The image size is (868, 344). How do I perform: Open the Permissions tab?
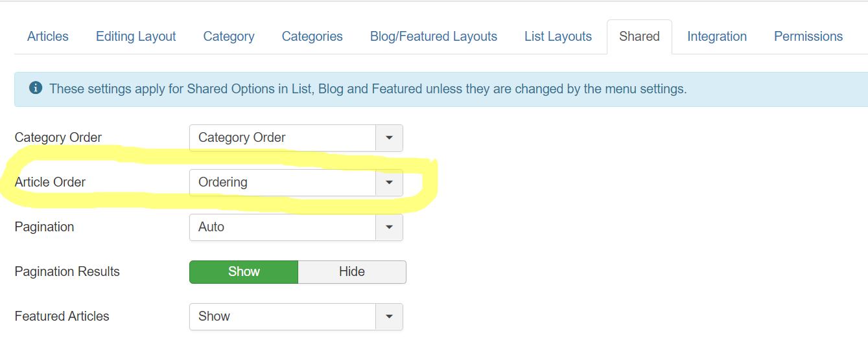(x=808, y=37)
